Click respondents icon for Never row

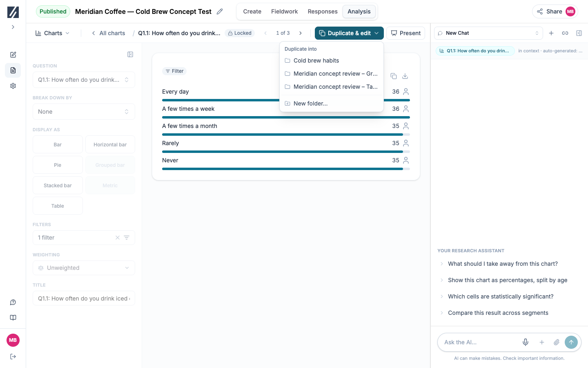point(406,160)
